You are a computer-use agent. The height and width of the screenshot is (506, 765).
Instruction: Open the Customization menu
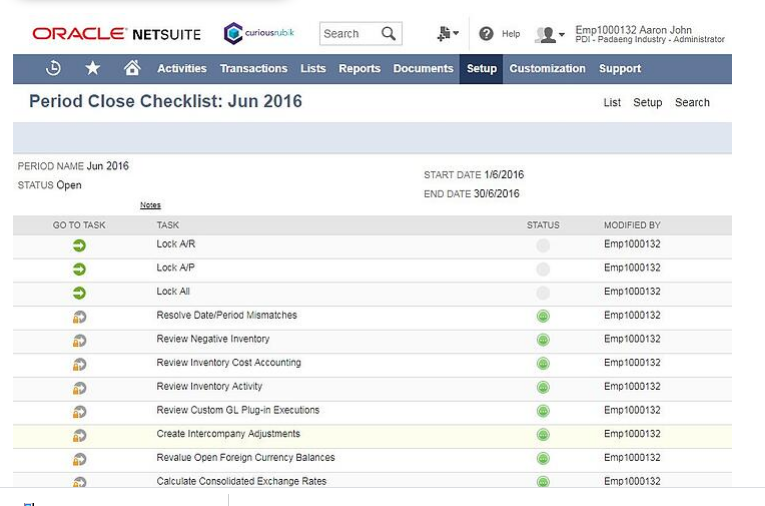click(547, 68)
